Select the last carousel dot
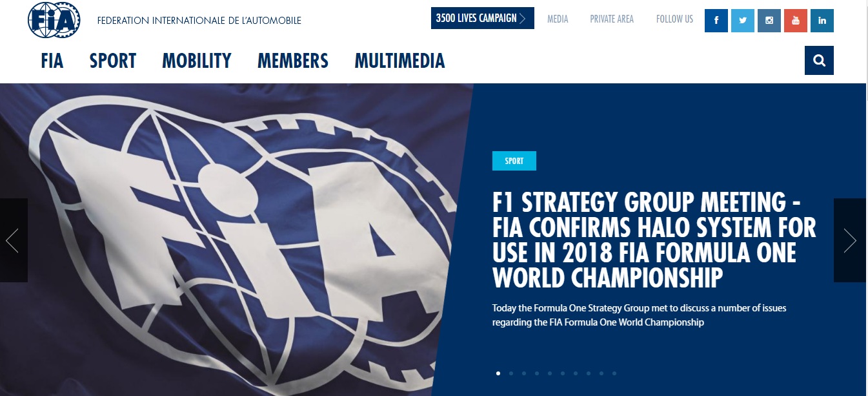 point(614,373)
